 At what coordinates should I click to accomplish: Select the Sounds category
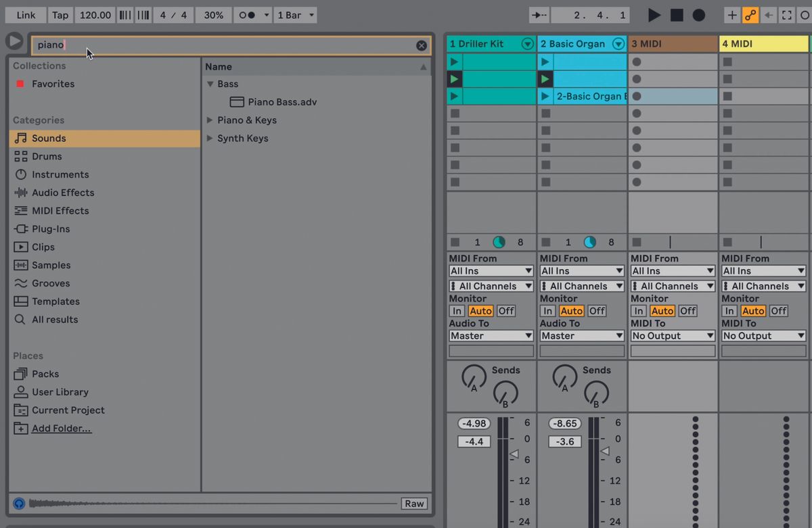coord(105,138)
